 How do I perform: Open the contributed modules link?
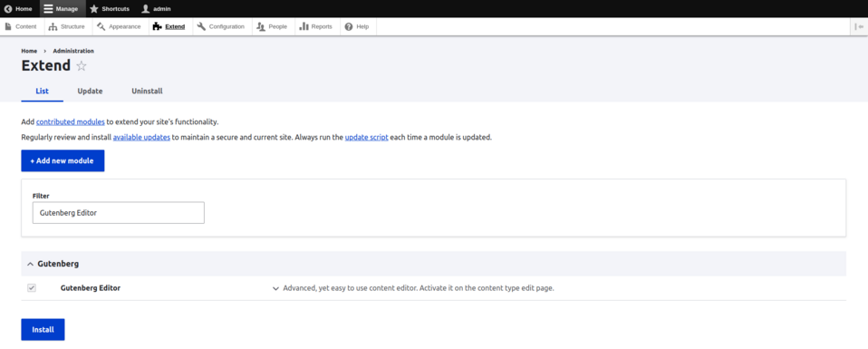[71, 121]
